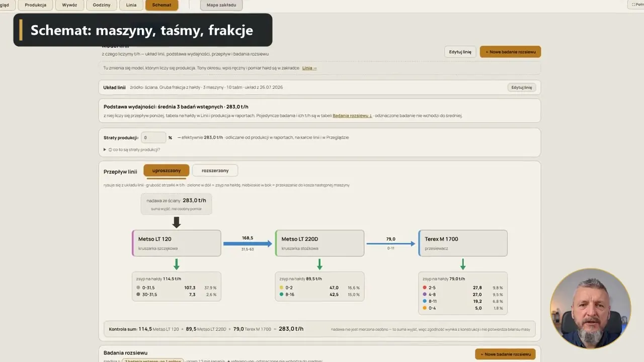This screenshot has height=362, width=644.
Task: Click the thick blue 168,5 flow arrow
Action: pyautogui.click(x=248, y=244)
